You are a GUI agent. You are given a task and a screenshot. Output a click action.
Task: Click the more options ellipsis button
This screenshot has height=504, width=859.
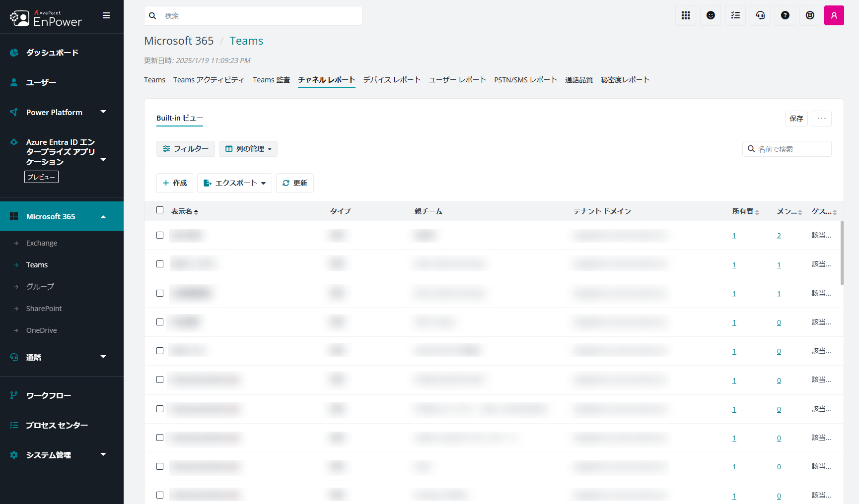pyautogui.click(x=822, y=119)
